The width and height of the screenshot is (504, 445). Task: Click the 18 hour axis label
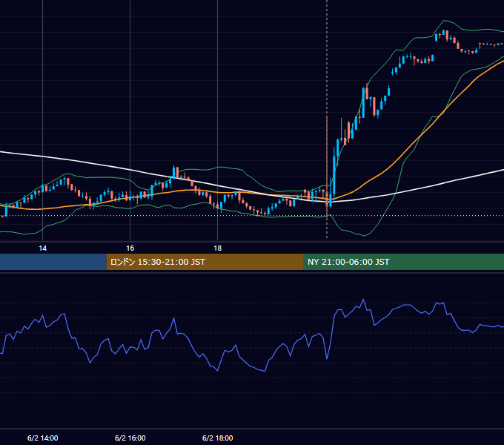pyautogui.click(x=218, y=248)
